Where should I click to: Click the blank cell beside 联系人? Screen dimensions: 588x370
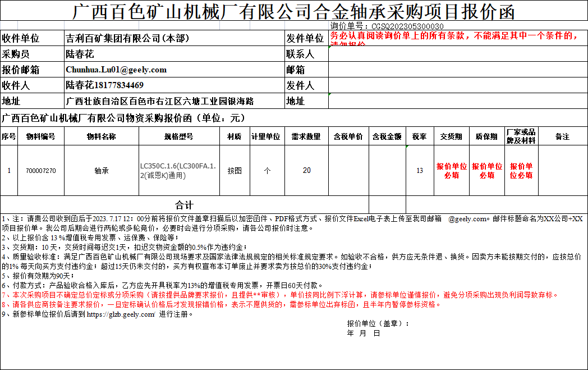(458, 54)
